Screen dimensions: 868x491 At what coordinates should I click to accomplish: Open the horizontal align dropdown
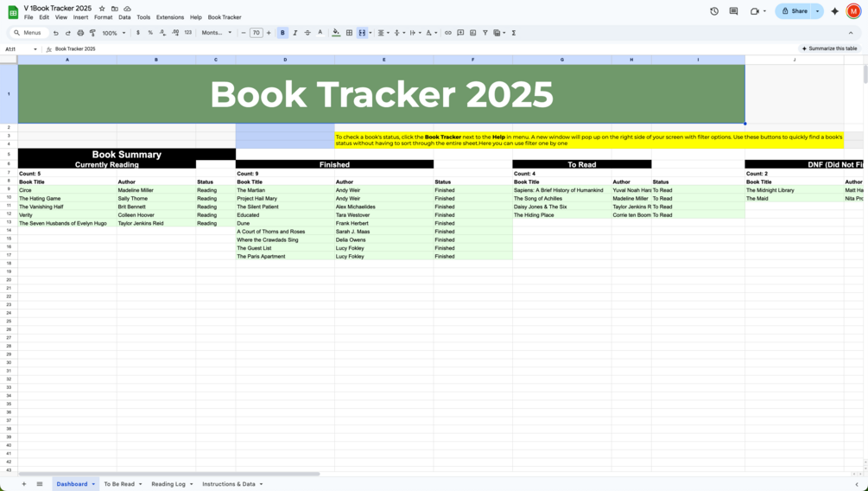point(383,33)
